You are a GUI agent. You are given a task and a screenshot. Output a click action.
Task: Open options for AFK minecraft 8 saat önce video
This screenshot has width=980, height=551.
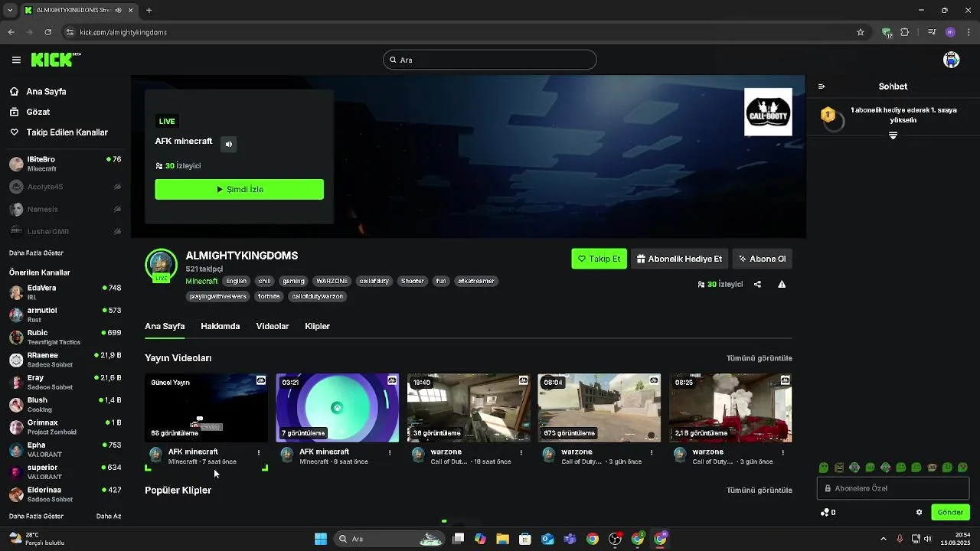pyautogui.click(x=390, y=452)
